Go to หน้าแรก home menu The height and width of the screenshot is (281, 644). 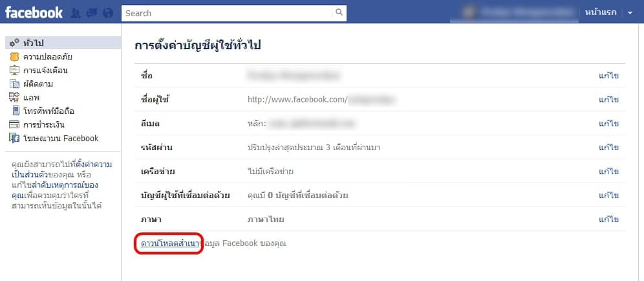(x=601, y=13)
